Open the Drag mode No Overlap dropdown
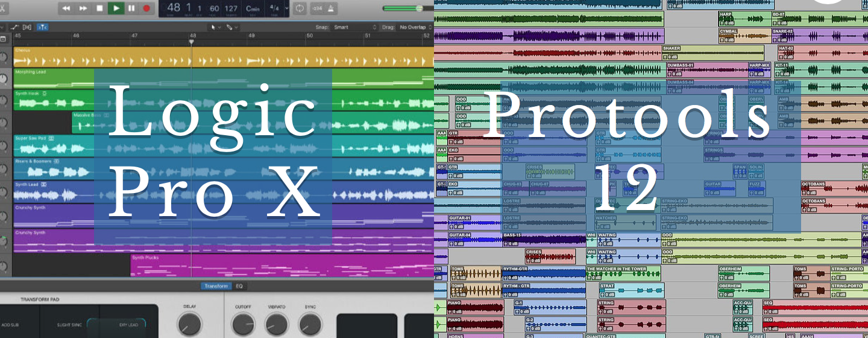 click(415, 27)
